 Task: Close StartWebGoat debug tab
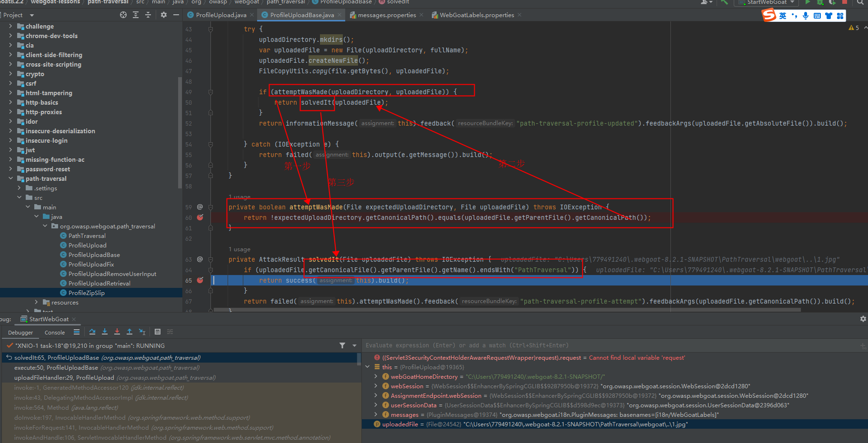click(x=74, y=319)
